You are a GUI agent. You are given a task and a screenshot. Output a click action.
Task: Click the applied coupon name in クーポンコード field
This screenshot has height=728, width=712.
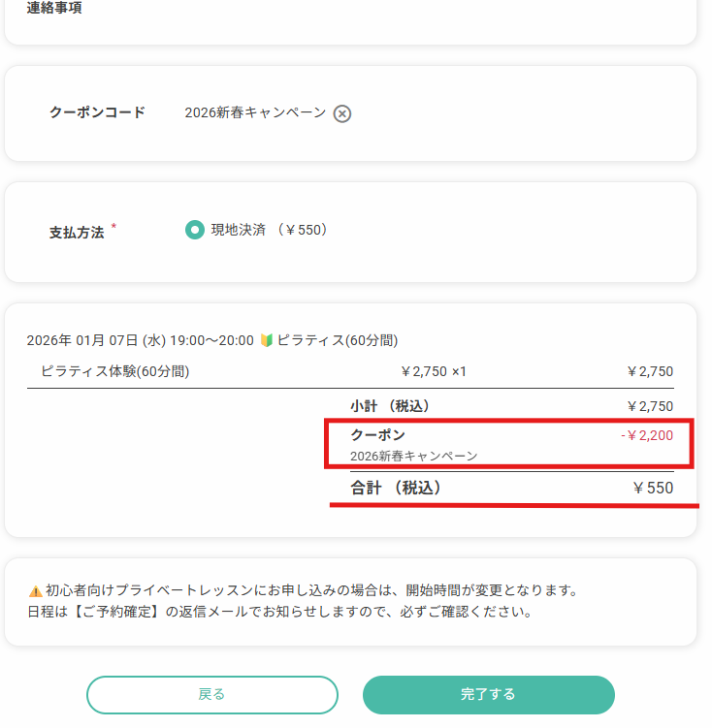pos(255,112)
